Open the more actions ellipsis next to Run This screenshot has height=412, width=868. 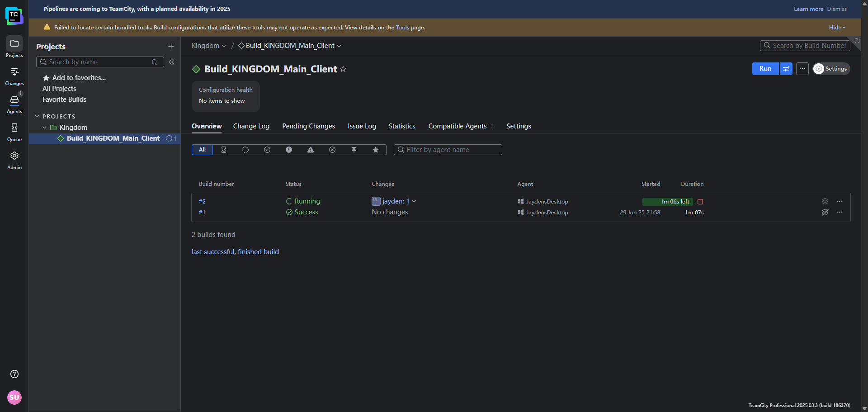coord(802,69)
